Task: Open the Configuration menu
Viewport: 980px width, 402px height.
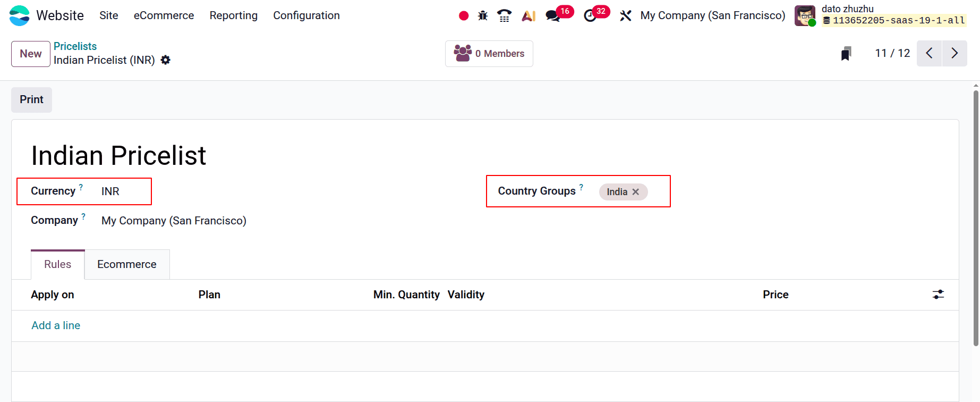Action: (x=306, y=15)
